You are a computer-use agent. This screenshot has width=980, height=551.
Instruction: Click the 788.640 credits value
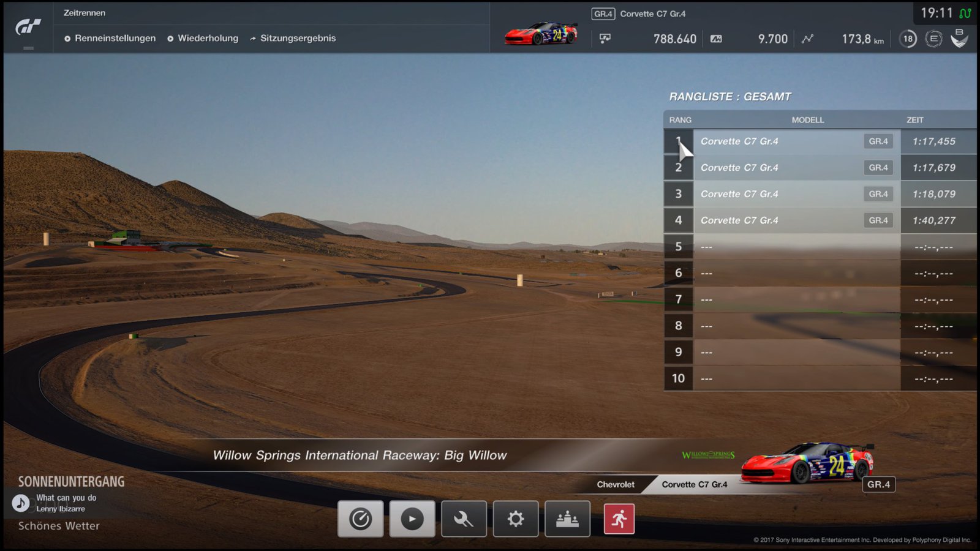[675, 39]
